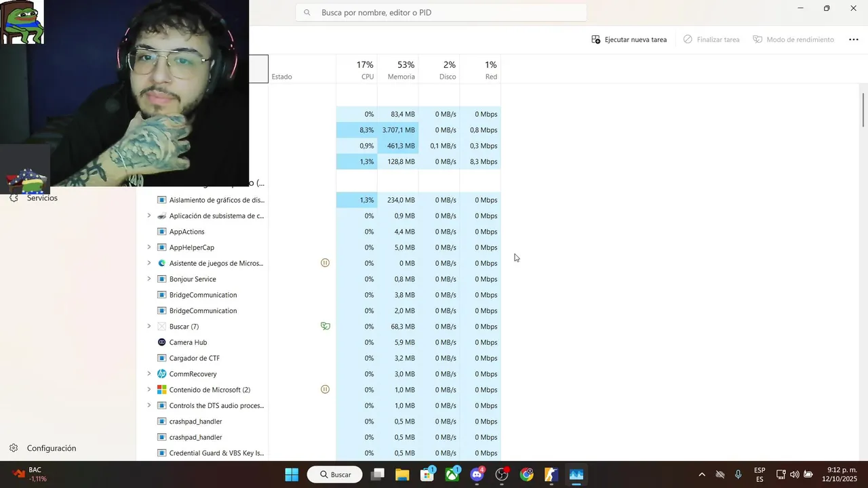Sort processes by the Memoria column
Screen dimensions: 868x488
398,69
